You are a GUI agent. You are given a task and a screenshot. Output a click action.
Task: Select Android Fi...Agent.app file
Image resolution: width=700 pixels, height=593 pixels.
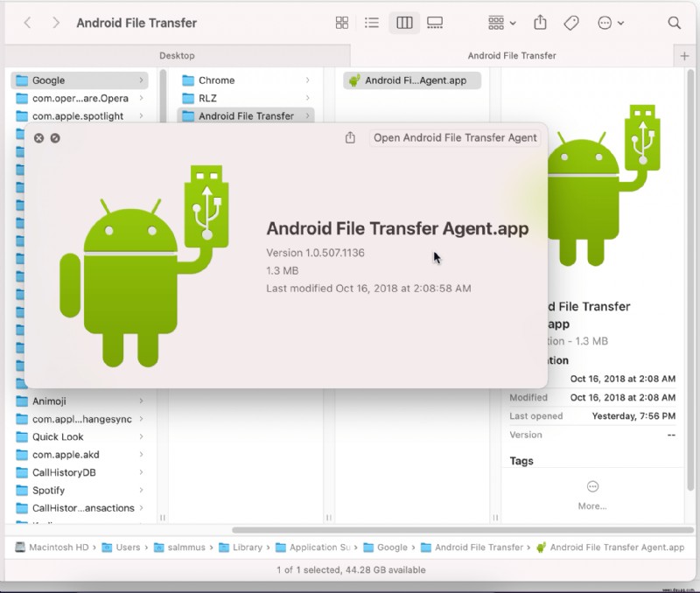click(x=412, y=80)
